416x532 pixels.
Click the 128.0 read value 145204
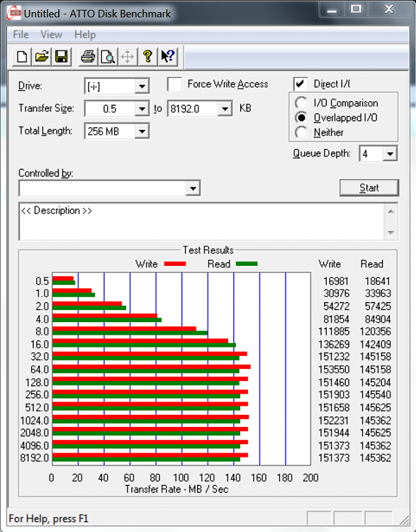click(376, 383)
